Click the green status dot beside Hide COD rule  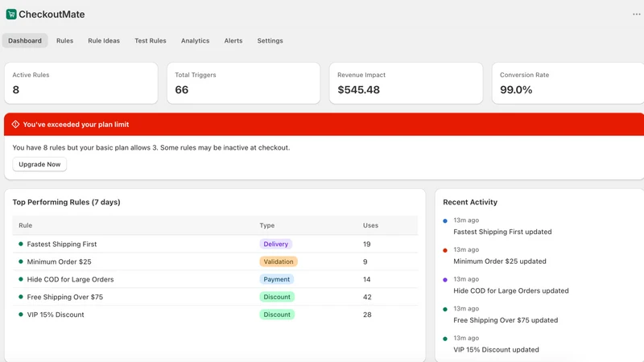click(21, 279)
